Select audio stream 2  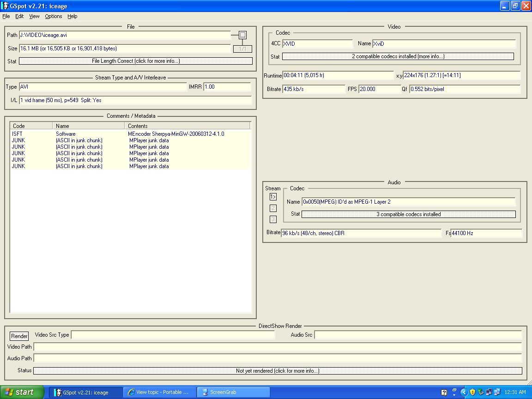[x=273, y=208]
